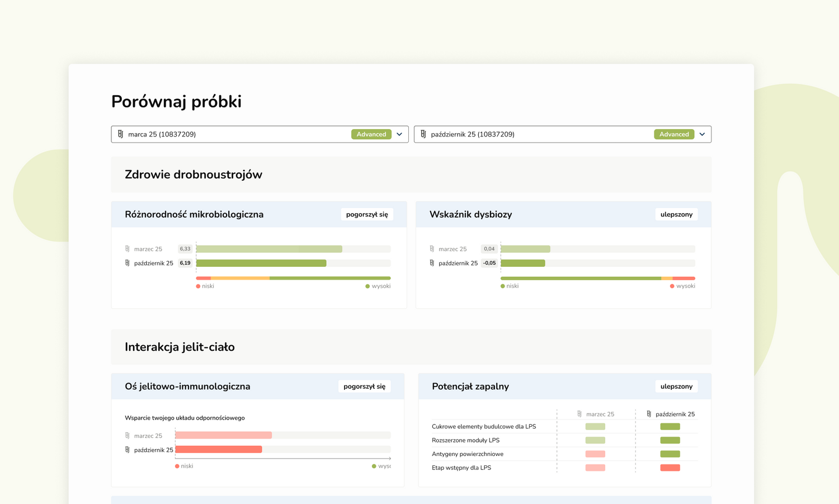Expand the marca 25 sample dropdown arrow

point(399,134)
